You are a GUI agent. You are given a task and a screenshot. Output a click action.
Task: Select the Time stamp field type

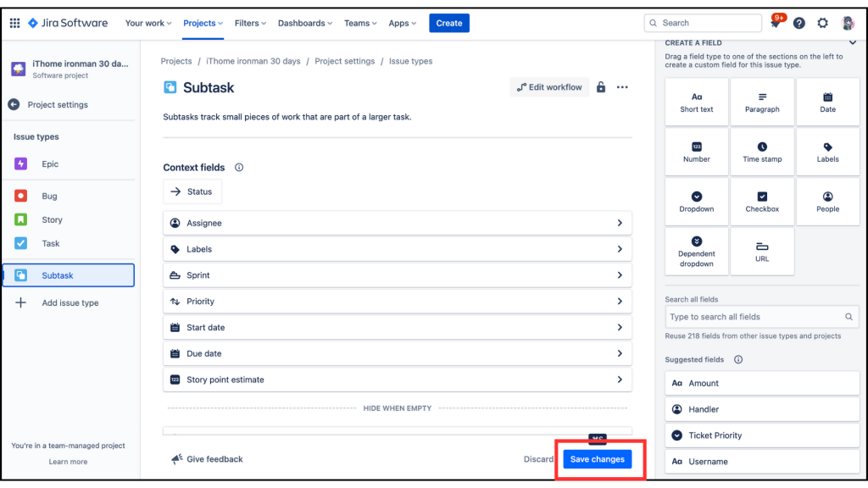tap(762, 152)
